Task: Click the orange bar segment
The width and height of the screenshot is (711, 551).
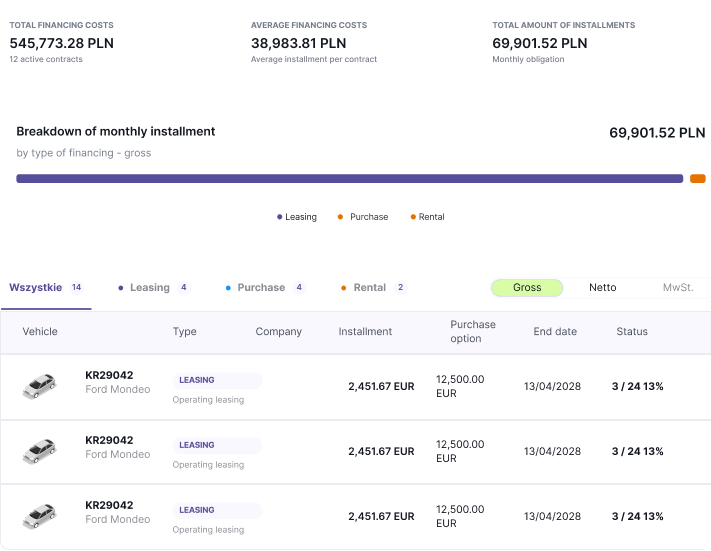Action: pyautogui.click(x=698, y=179)
